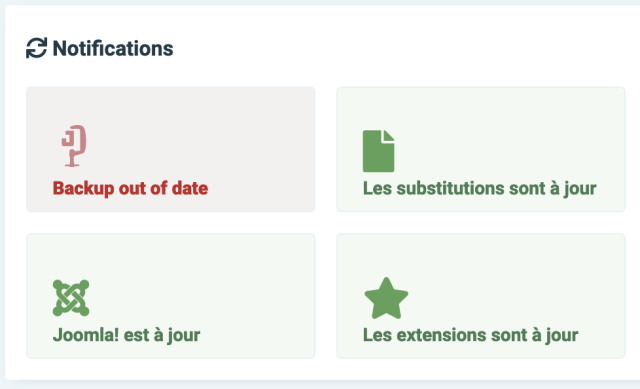640x389 pixels.
Task: Click the white gap between the top cards
Action: [x=326, y=149]
